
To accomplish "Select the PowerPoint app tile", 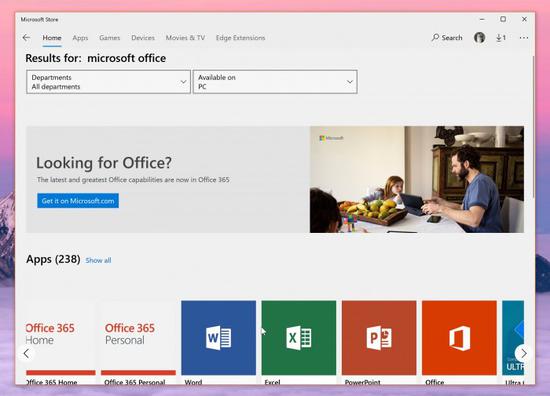I will (379, 337).
